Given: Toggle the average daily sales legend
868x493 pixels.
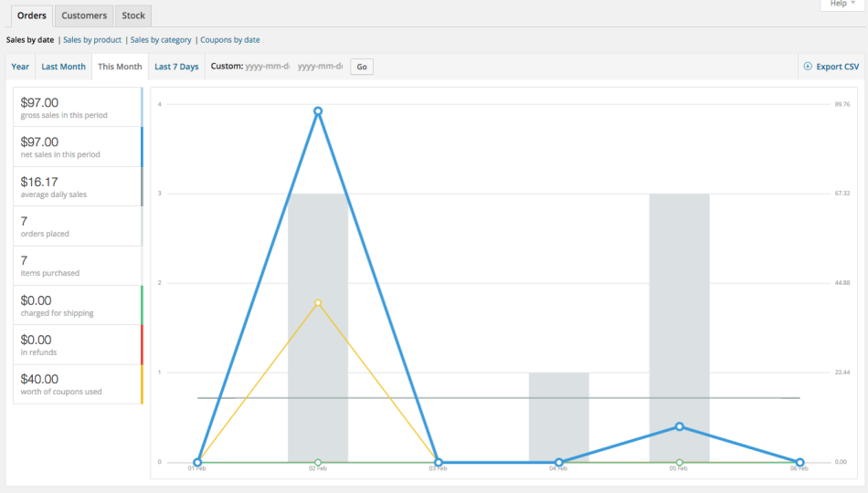Looking at the screenshot, I should click(78, 186).
